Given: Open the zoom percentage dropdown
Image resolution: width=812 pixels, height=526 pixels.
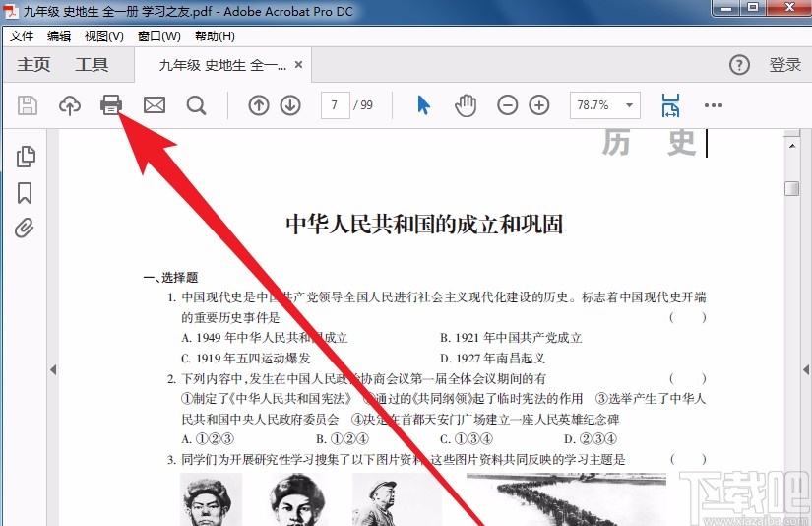Looking at the screenshot, I should click(629, 105).
